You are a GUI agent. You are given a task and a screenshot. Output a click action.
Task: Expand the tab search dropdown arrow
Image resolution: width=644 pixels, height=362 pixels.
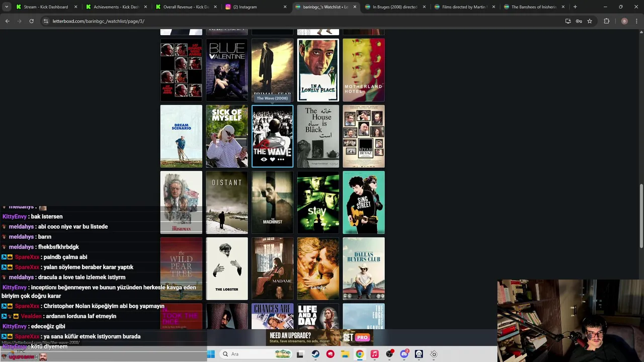7,7
